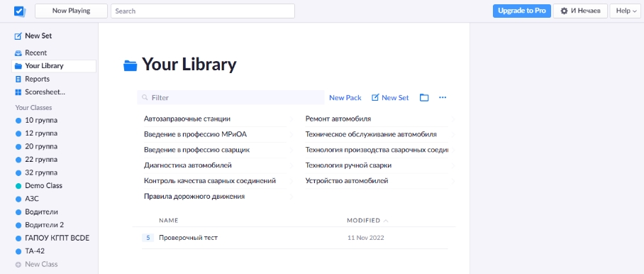This screenshot has width=644, height=274.
Task: Click the top Search field
Action: (x=203, y=11)
